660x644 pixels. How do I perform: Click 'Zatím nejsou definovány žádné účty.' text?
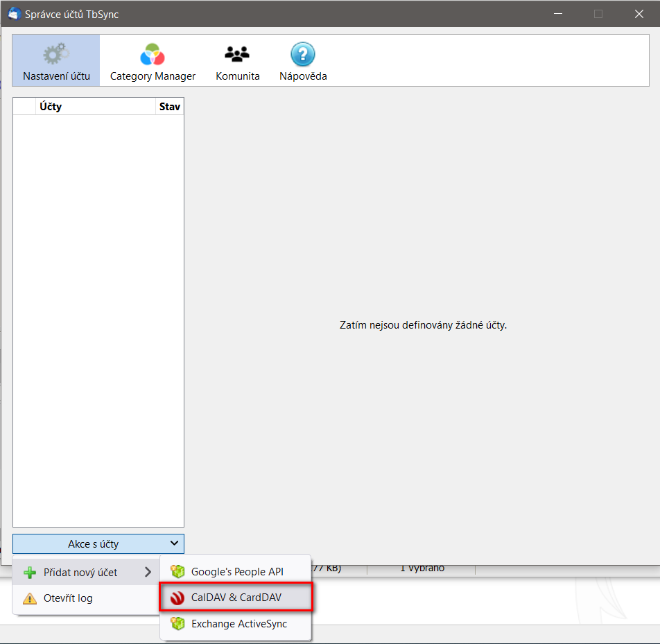point(423,325)
